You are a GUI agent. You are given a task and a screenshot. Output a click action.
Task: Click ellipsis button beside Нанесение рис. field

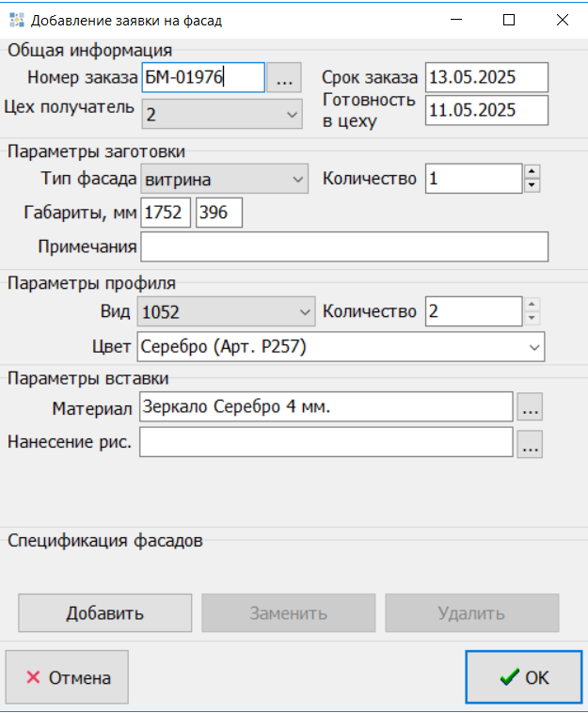point(531,444)
